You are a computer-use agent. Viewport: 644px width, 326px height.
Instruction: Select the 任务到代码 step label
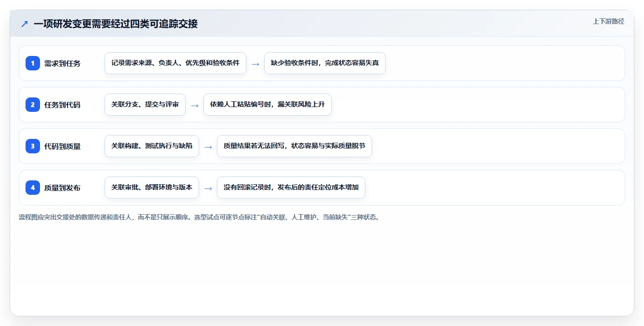62,105
